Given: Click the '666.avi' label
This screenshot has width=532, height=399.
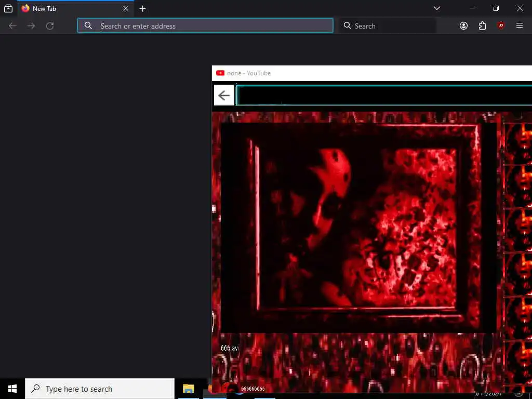Looking at the screenshot, I should [x=230, y=348].
